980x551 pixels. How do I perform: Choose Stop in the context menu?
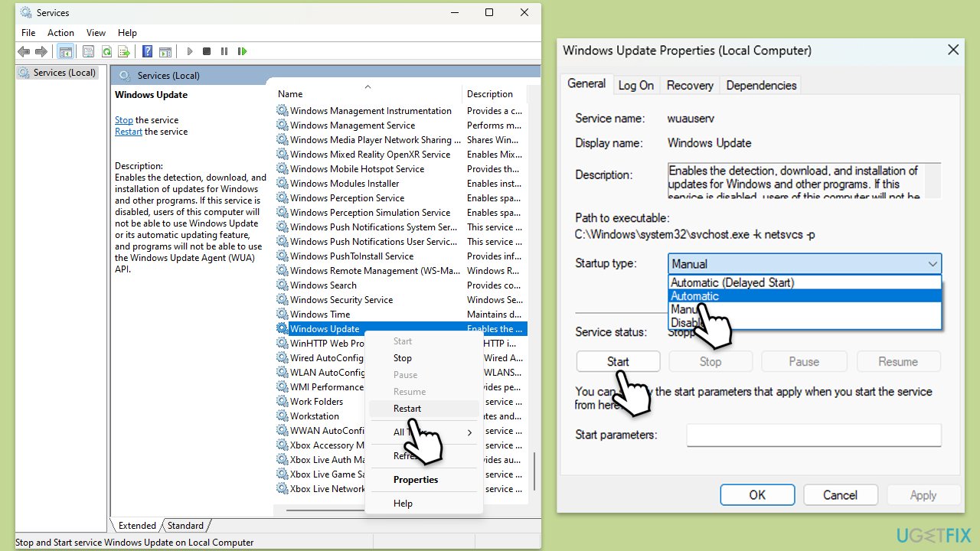tap(423, 358)
